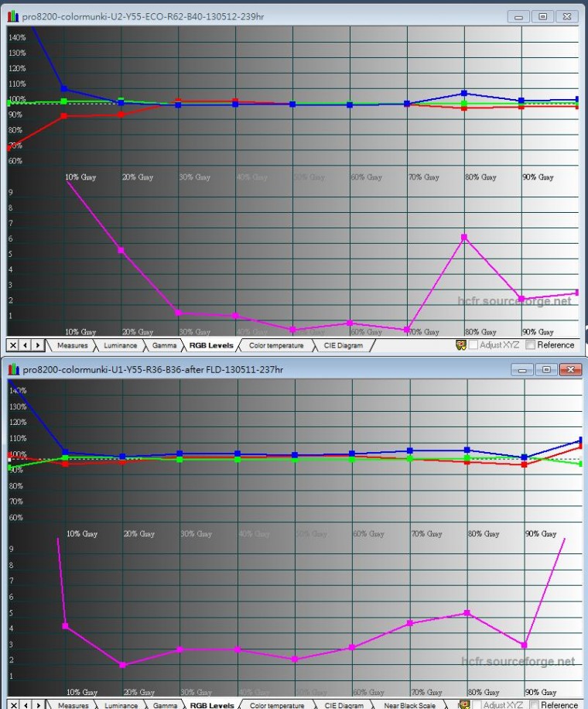
Task: Show CIE Diagram tab in the top window
Action: pos(343,345)
